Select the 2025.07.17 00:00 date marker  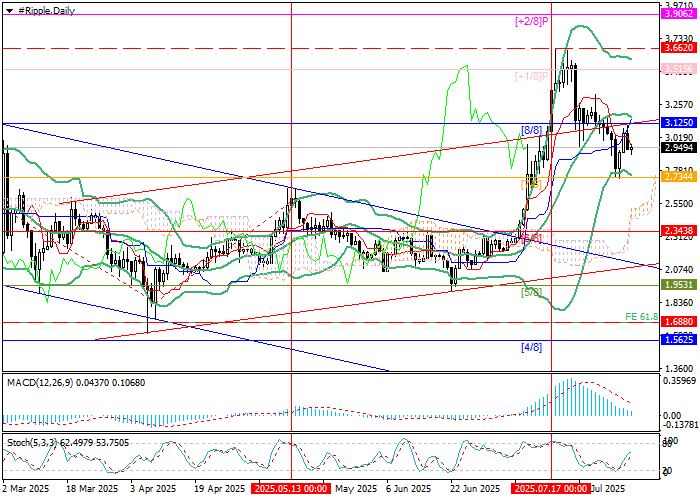[552, 488]
